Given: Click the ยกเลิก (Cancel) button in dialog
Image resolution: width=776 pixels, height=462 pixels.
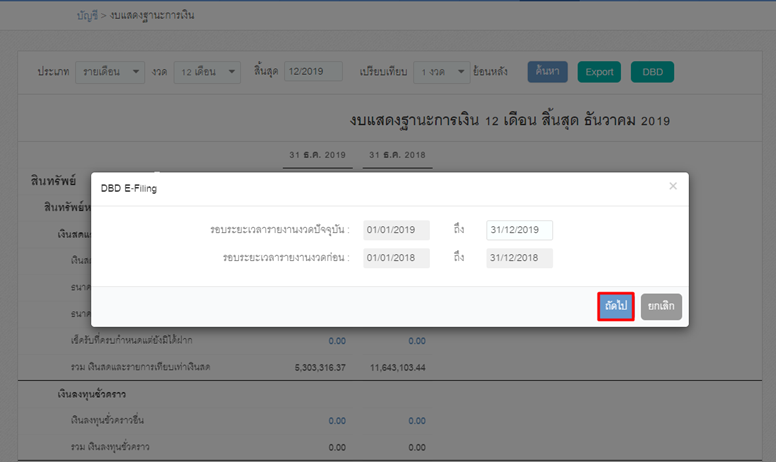Looking at the screenshot, I should tap(661, 306).
